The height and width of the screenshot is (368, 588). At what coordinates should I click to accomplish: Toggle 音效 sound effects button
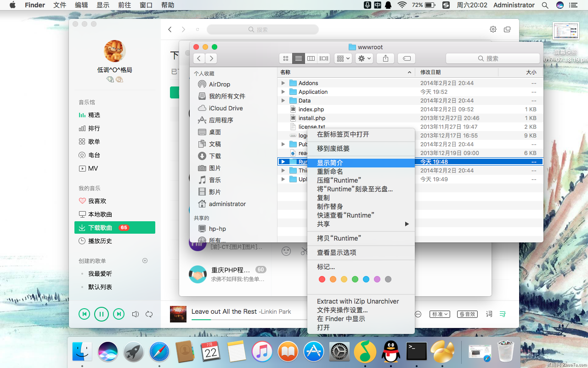click(467, 314)
